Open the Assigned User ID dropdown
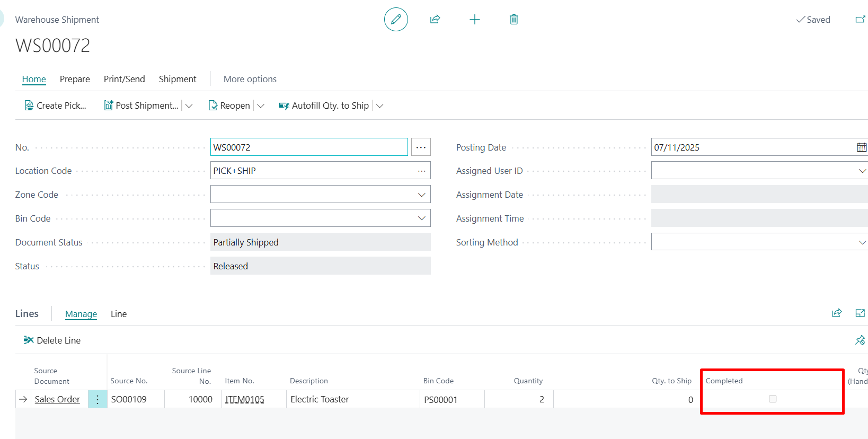Viewport: 868px width, 439px height. pyautogui.click(x=862, y=171)
